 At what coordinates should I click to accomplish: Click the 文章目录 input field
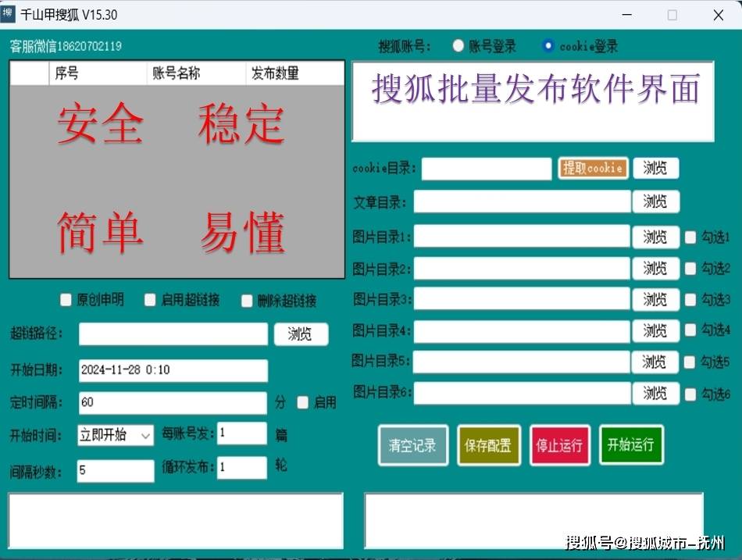click(x=523, y=202)
